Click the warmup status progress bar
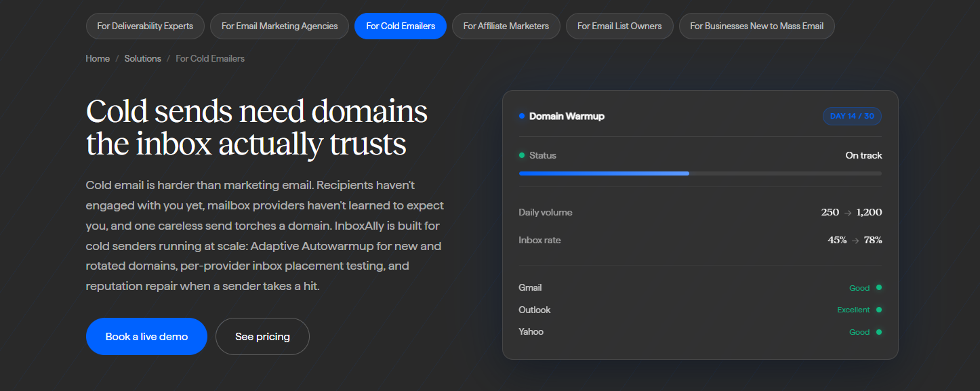 pyautogui.click(x=700, y=173)
